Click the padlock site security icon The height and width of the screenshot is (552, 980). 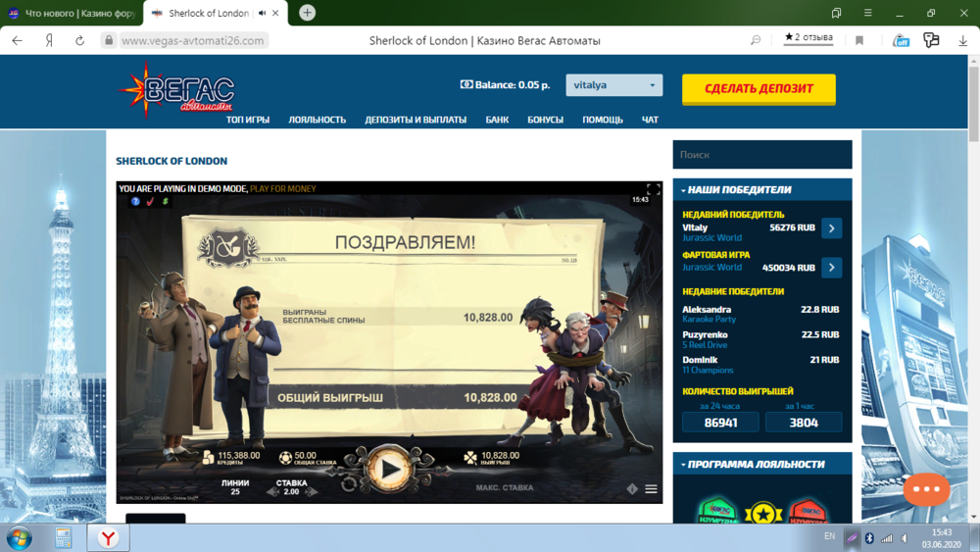(x=109, y=40)
